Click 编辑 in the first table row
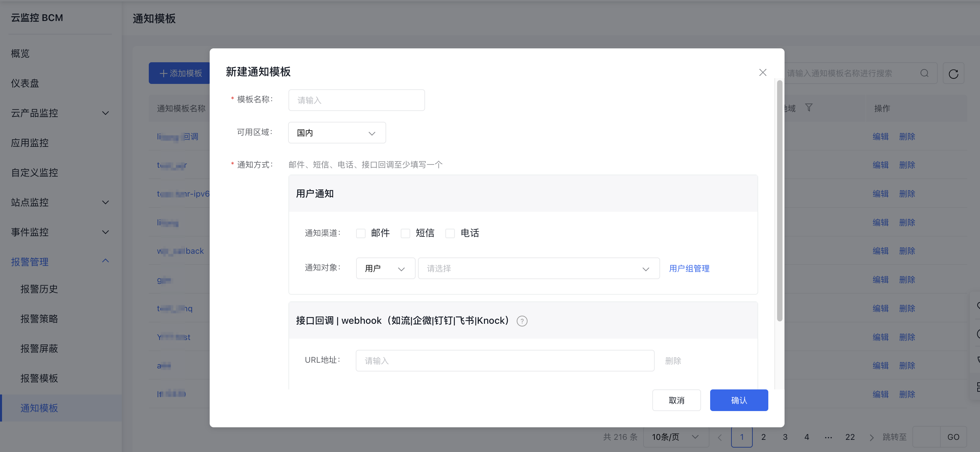The image size is (980, 452). coord(880,137)
